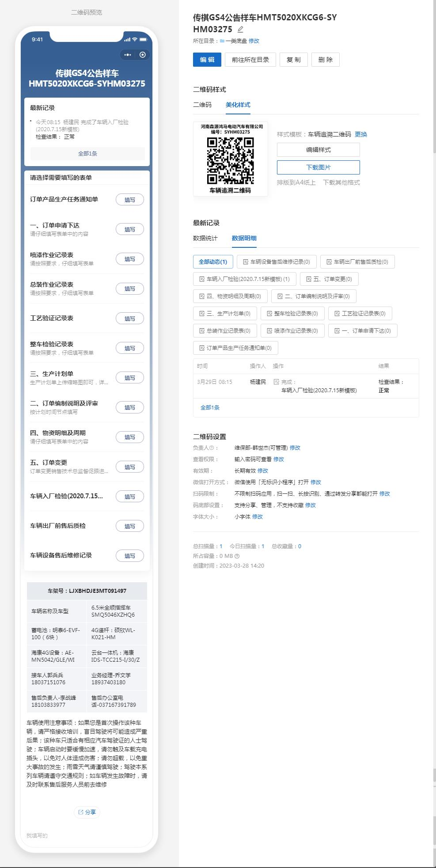This screenshot has height=868, width=436.
Task: Select the 美化样式 tab
Action: (238, 105)
